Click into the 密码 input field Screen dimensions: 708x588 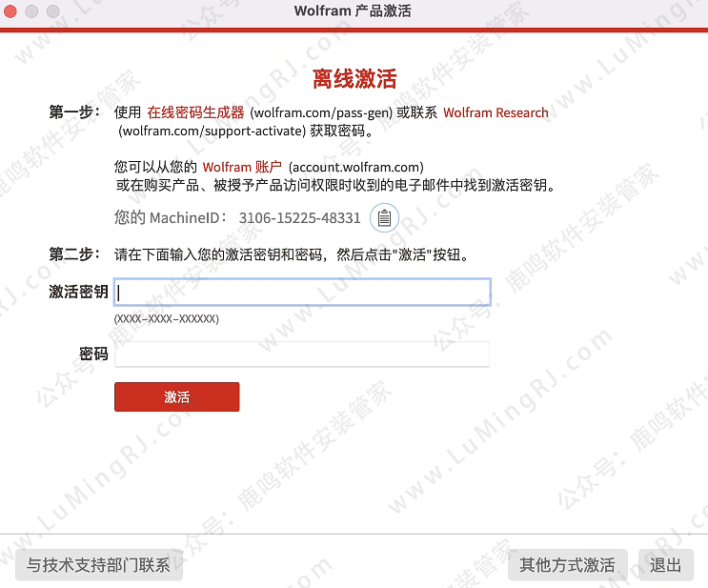(302, 355)
